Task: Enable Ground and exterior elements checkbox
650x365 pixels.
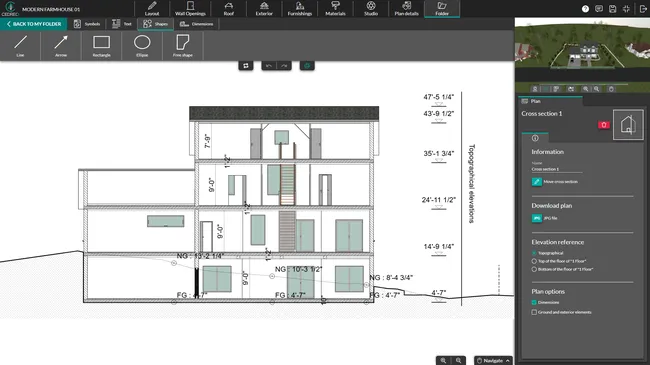Action: [x=534, y=312]
